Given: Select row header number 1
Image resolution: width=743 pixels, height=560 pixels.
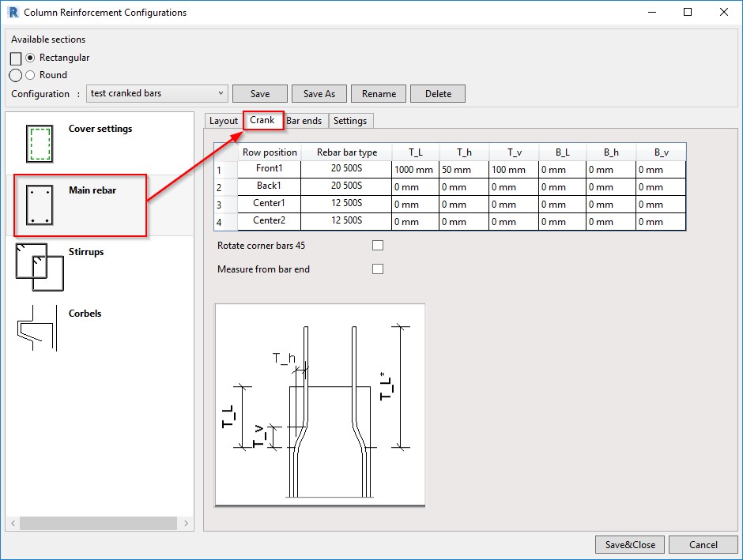Looking at the screenshot, I should [x=225, y=170].
